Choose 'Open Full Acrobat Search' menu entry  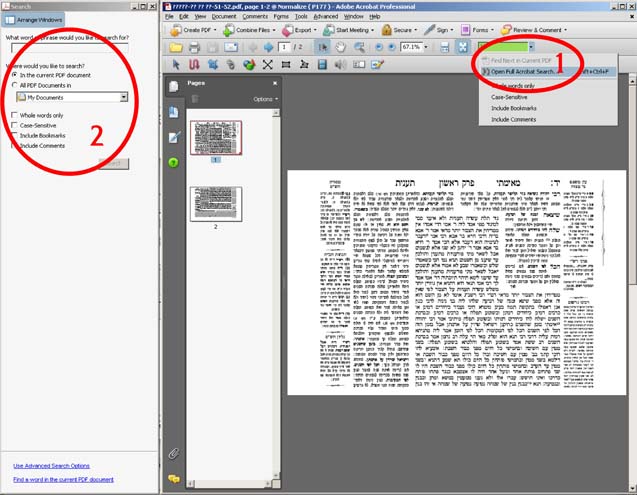(x=548, y=72)
